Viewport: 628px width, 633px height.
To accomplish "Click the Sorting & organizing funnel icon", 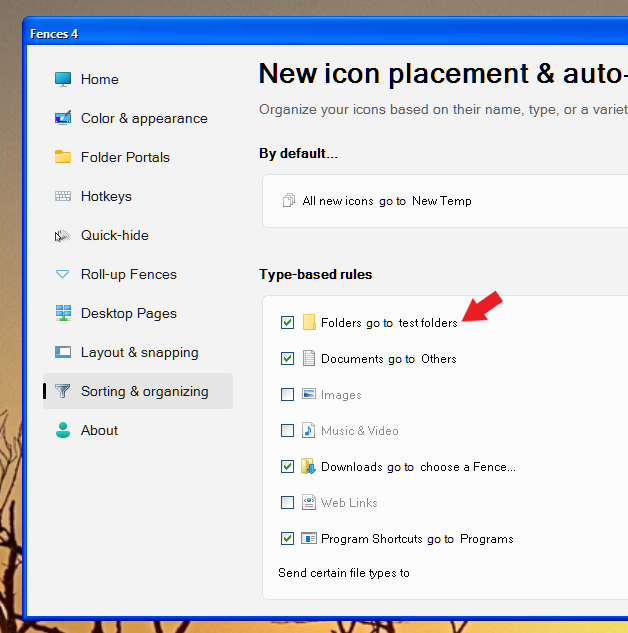I will pyautogui.click(x=63, y=391).
